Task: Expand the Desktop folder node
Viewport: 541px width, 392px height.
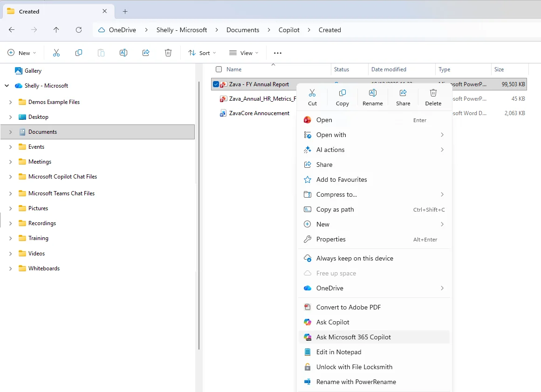Action: coord(10,117)
